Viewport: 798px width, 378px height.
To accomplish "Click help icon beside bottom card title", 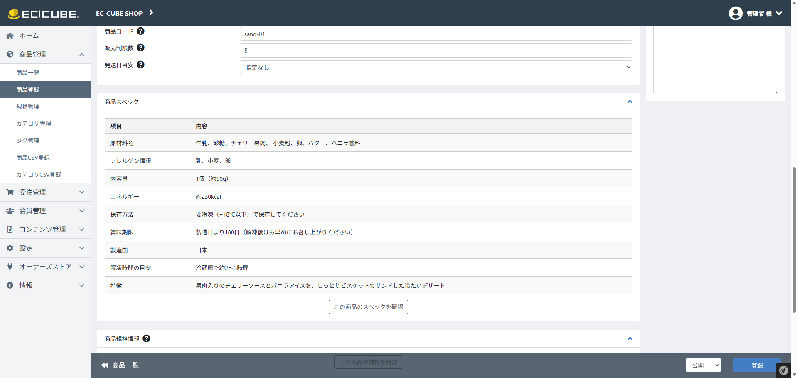I will point(146,338).
